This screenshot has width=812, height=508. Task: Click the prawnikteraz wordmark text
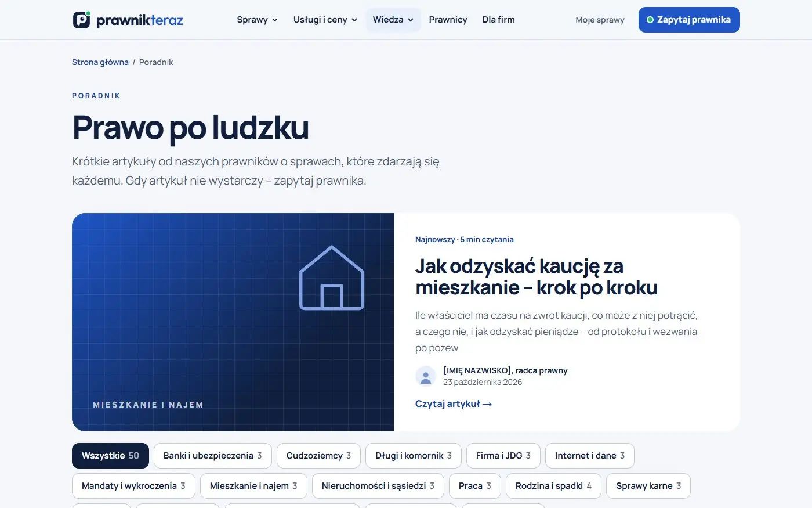140,20
